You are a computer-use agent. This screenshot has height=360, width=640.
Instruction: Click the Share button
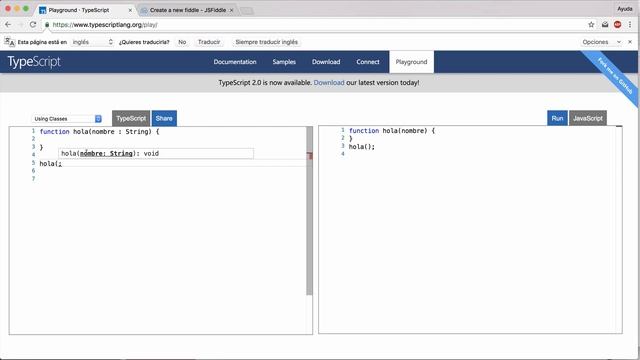tap(164, 118)
